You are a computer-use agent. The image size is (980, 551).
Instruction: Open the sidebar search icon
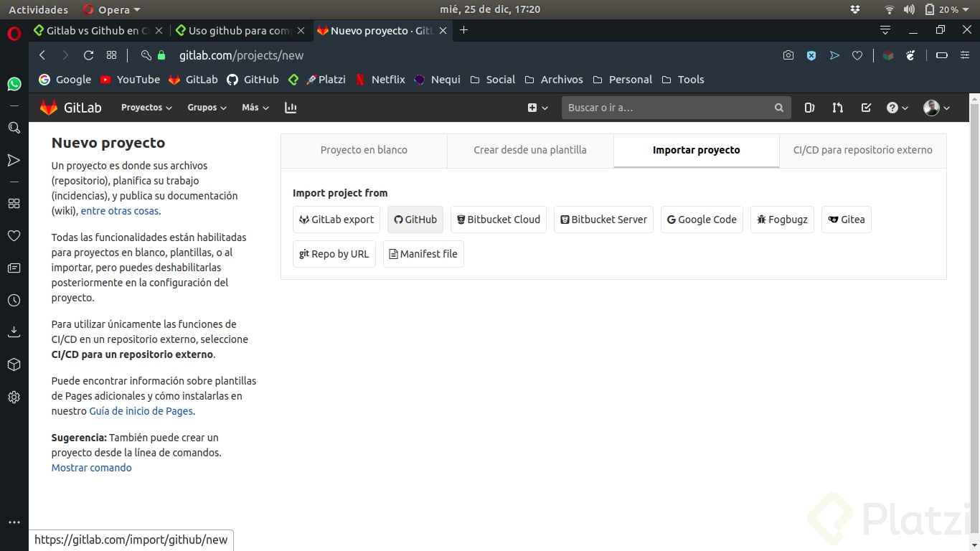14,128
